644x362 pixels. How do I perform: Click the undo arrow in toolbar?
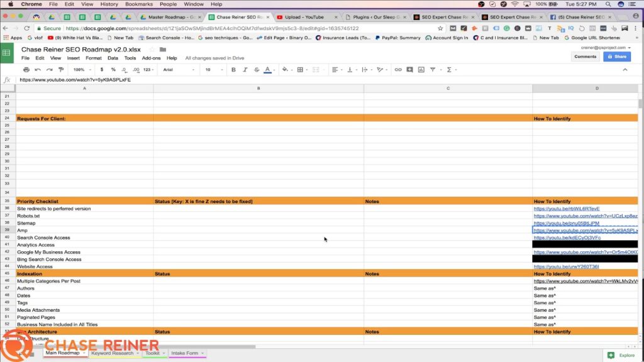pos(38,70)
